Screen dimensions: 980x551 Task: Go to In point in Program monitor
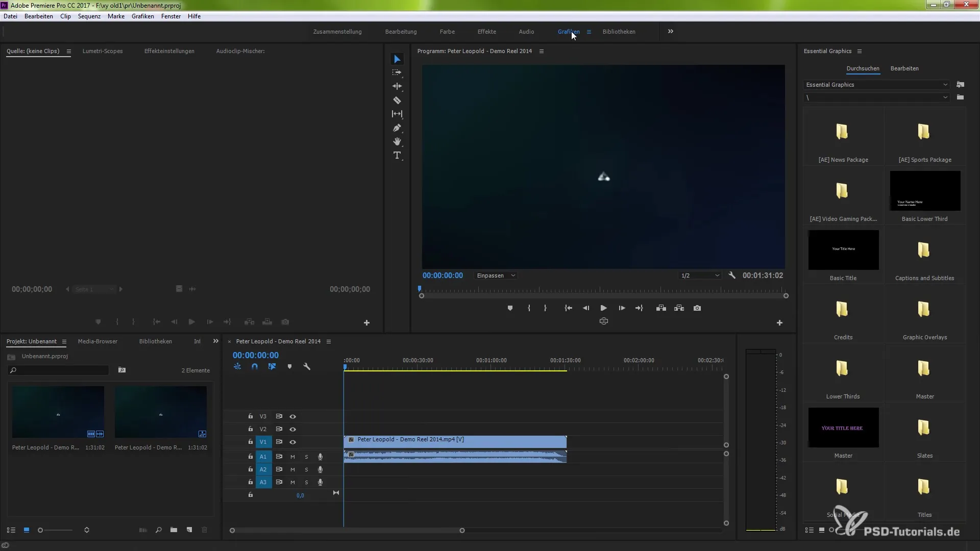pos(568,308)
